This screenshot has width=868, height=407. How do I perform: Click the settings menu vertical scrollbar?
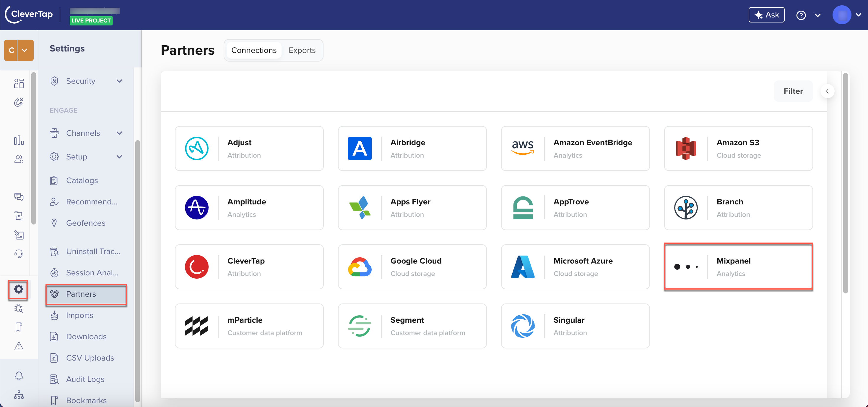137,271
